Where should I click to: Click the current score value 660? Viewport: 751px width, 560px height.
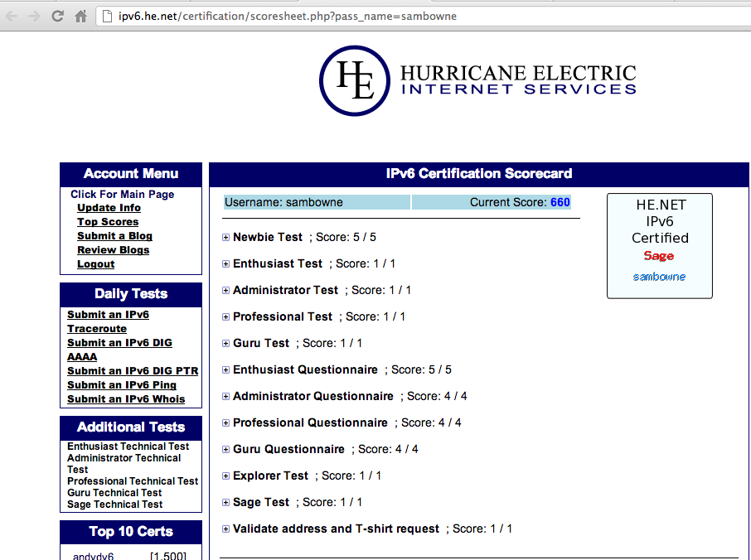560,202
